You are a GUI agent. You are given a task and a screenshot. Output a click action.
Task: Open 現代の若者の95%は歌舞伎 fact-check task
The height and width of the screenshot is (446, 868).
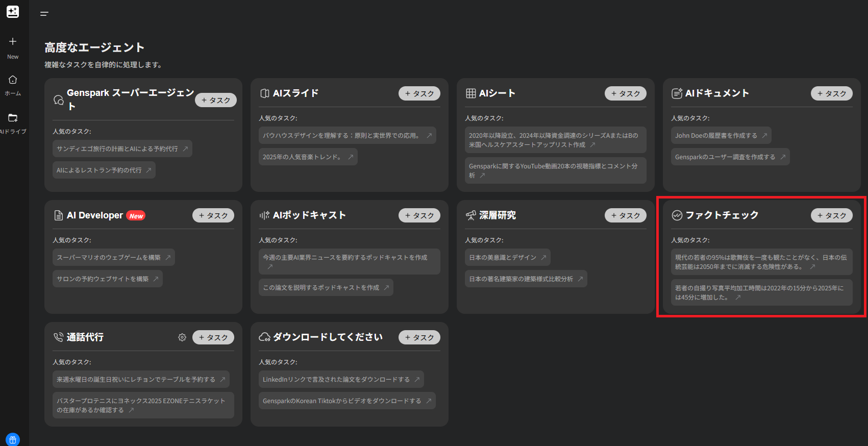point(762,262)
